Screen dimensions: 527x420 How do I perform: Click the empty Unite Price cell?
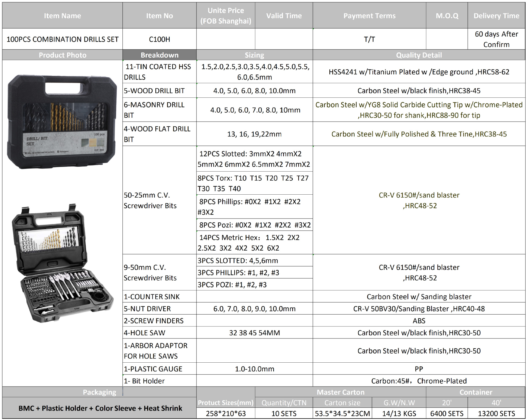(x=226, y=39)
